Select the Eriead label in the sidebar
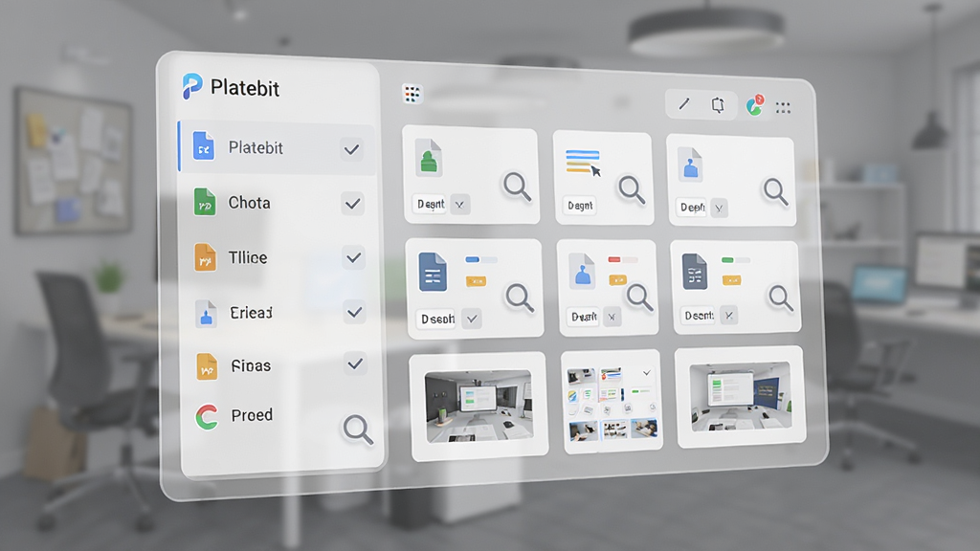This screenshot has height=551, width=980. tap(251, 313)
